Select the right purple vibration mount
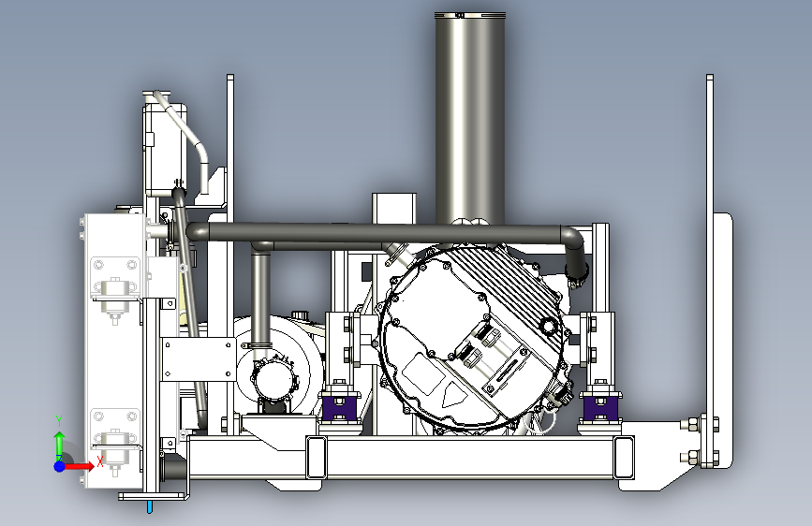Screen dimensions: 812x526 click(x=600, y=408)
